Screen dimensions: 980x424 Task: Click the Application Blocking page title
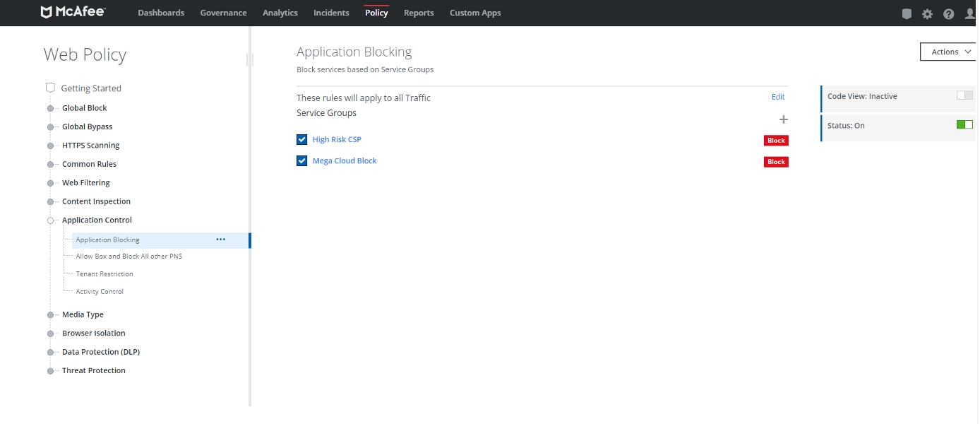click(354, 52)
